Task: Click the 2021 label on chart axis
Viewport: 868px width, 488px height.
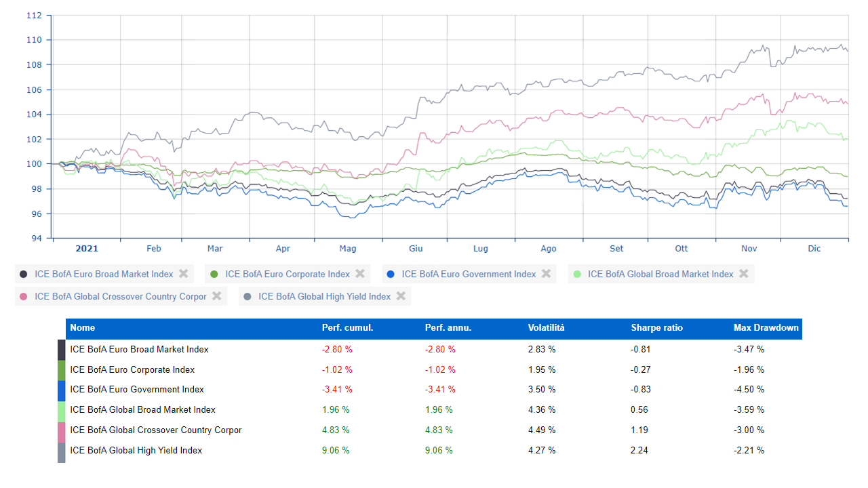Action: tap(87, 249)
